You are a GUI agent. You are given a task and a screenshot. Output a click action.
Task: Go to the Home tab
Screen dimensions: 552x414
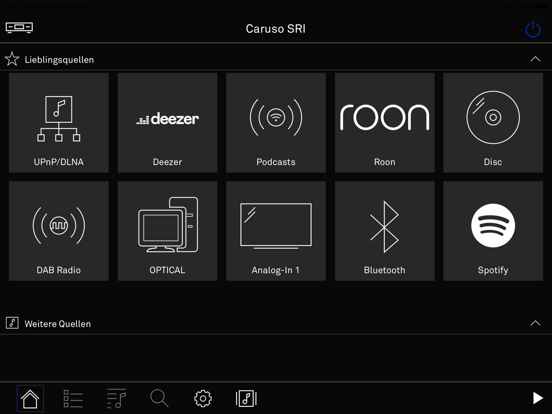click(x=30, y=399)
